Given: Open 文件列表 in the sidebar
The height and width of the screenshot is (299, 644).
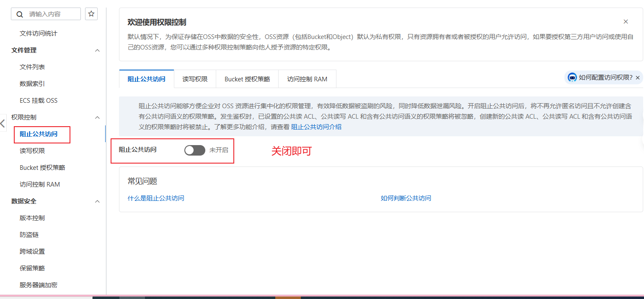Looking at the screenshot, I should tap(32, 67).
